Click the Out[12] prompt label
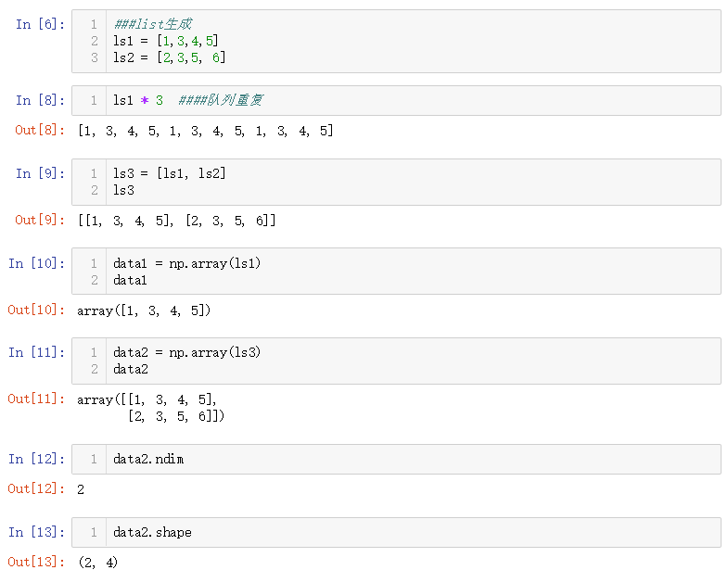This screenshot has width=728, height=570. coord(36,488)
